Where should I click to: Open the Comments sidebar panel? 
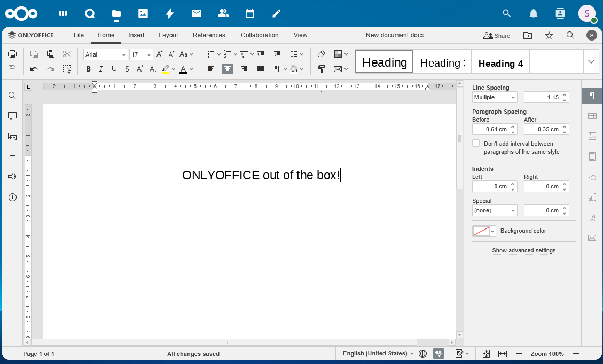pyautogui.click(x=12, y=116)
